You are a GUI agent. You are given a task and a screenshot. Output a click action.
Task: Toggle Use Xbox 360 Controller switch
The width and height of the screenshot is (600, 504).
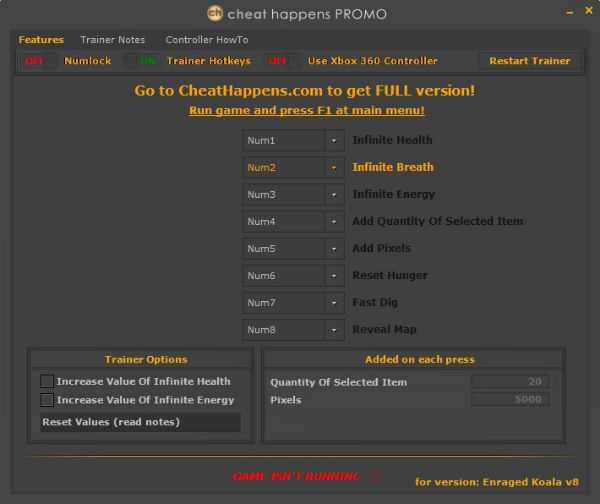[282, 61]
